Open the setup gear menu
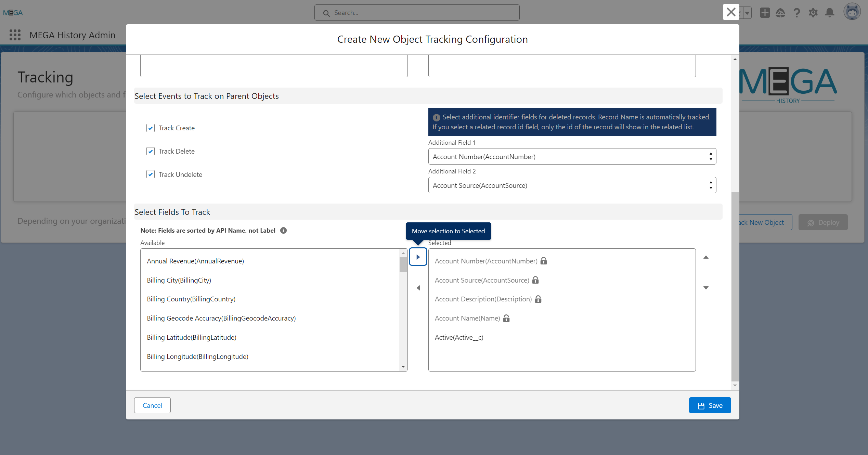868x455 pixels. click(813, 13)
